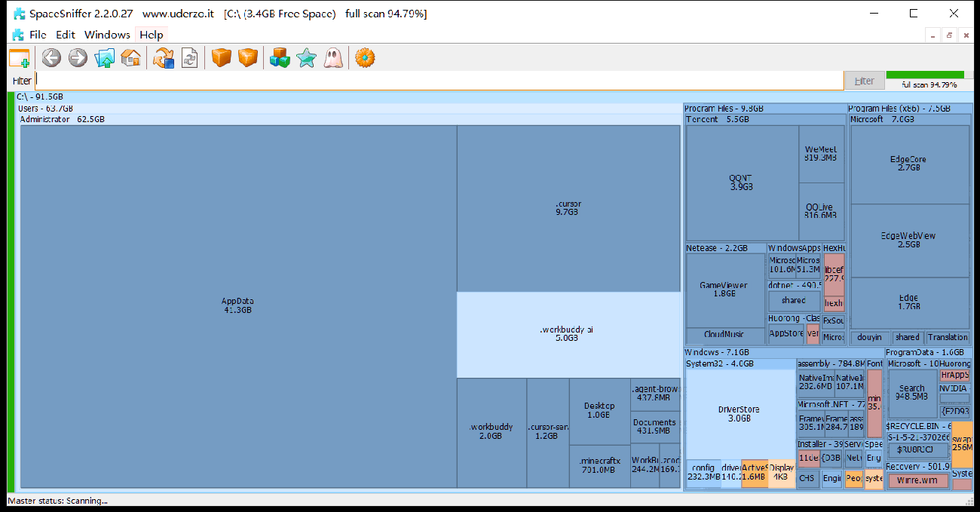Click the Users - 63.7GB header
This screenshot has width=980, height=512.
(349, 109)
